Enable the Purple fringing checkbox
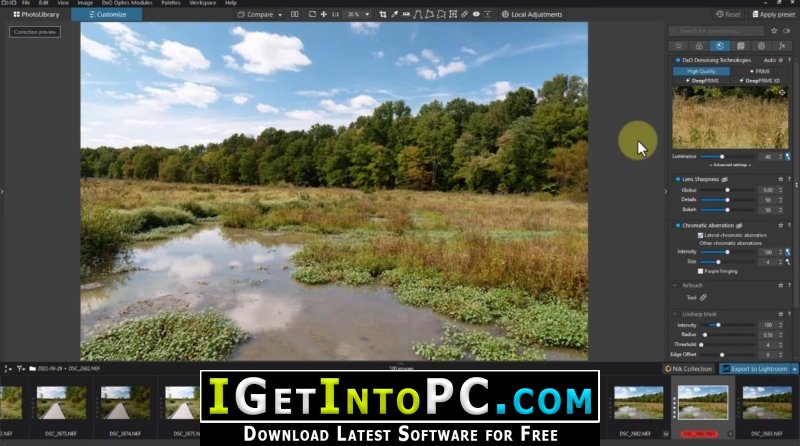800x446 pixels. [700, 271]
